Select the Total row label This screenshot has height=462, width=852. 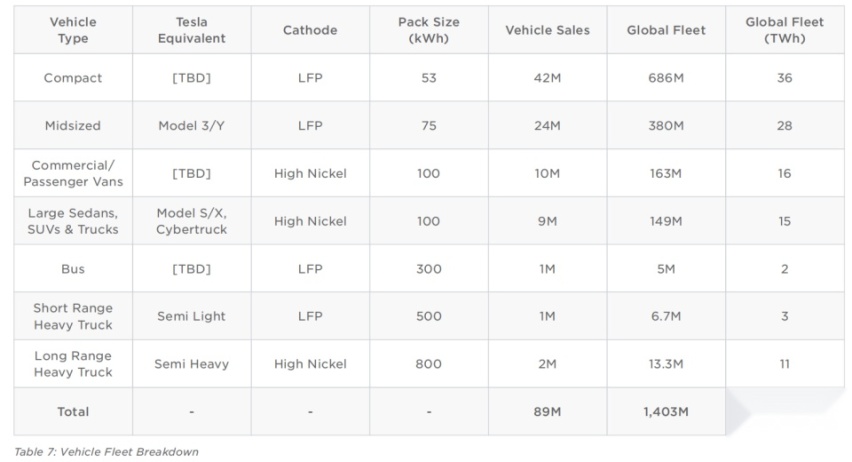(x=73, y=411)
